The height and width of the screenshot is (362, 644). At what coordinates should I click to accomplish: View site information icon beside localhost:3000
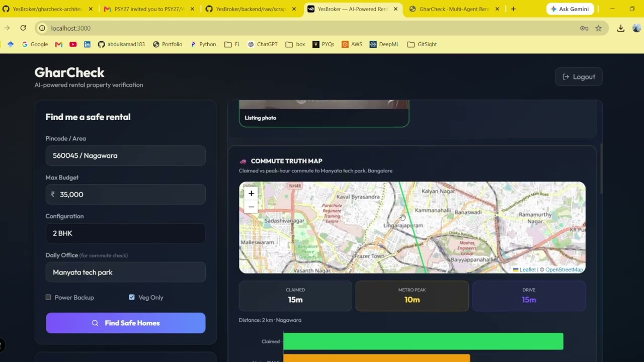point(42,28)
